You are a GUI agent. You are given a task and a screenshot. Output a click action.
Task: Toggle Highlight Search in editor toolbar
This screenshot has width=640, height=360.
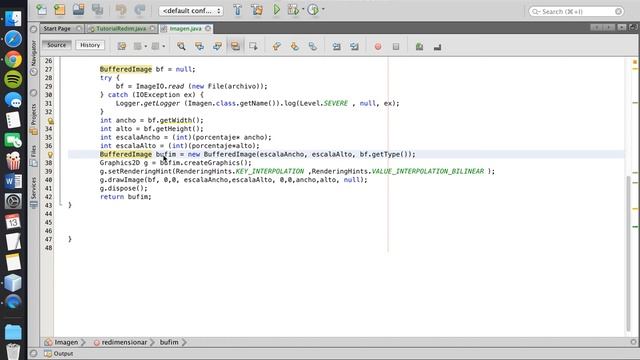(x=235, y=46)
